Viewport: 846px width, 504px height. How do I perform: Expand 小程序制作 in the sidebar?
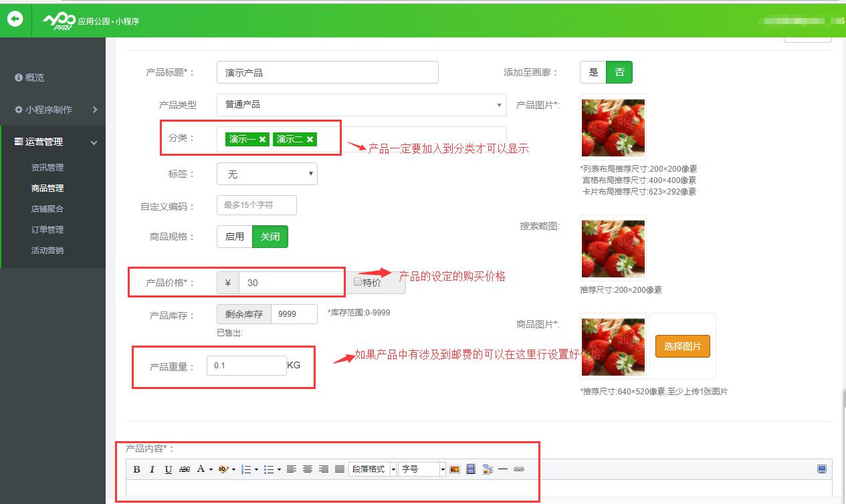[x=54, y=110]
